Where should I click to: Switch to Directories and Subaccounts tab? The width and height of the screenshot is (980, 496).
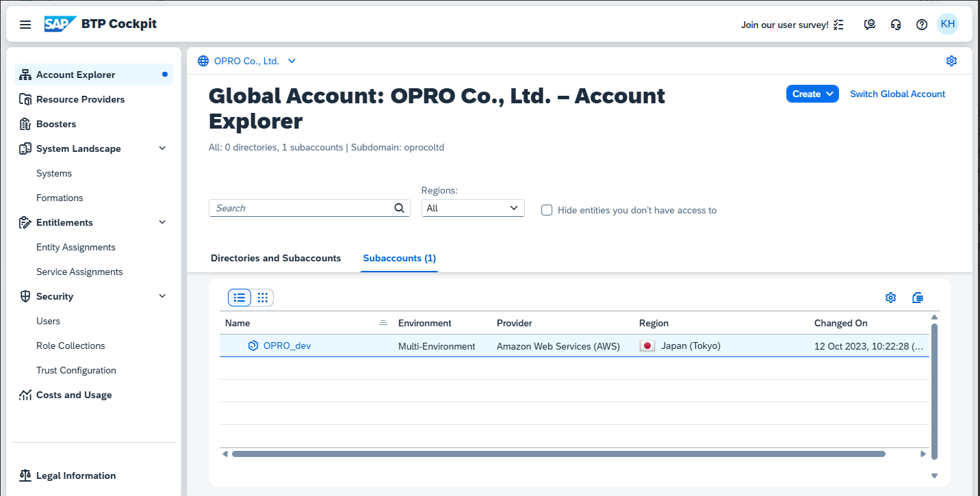pos(276,258)
